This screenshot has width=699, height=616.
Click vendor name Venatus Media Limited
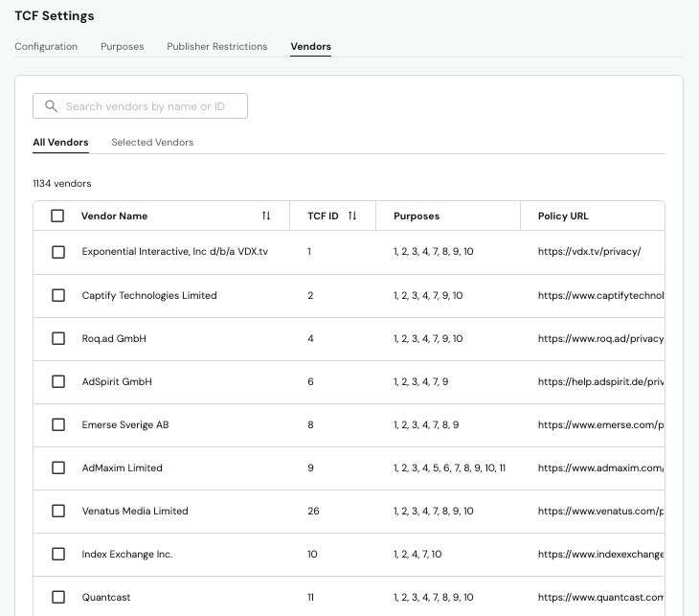coord(135,512)
